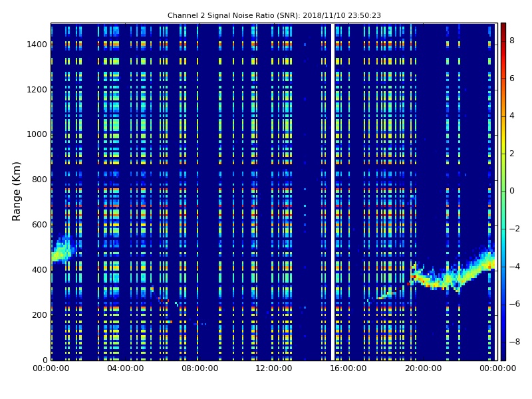Click the 0 range axis tick label

[45, 360]
